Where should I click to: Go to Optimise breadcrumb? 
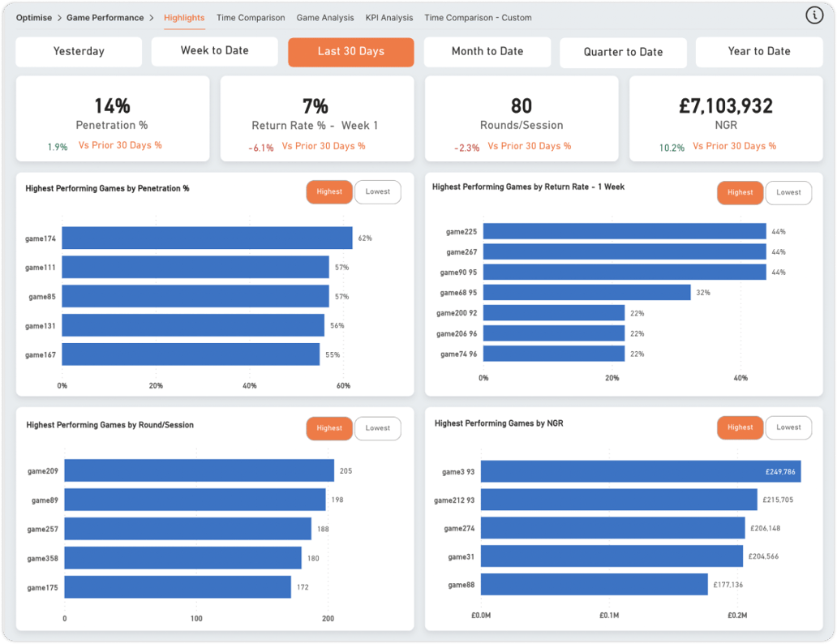(x=33, y=18)
